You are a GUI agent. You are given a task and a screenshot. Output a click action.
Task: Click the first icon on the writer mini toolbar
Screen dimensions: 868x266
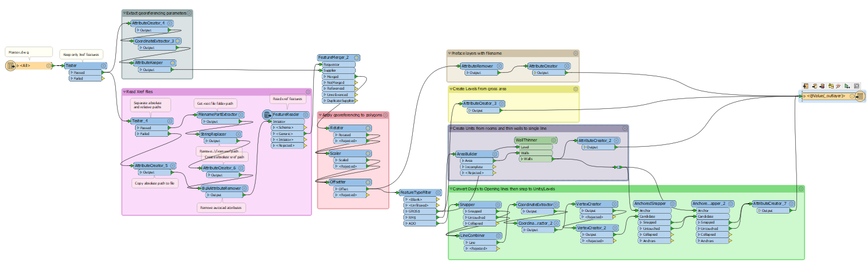coord(806,85)
